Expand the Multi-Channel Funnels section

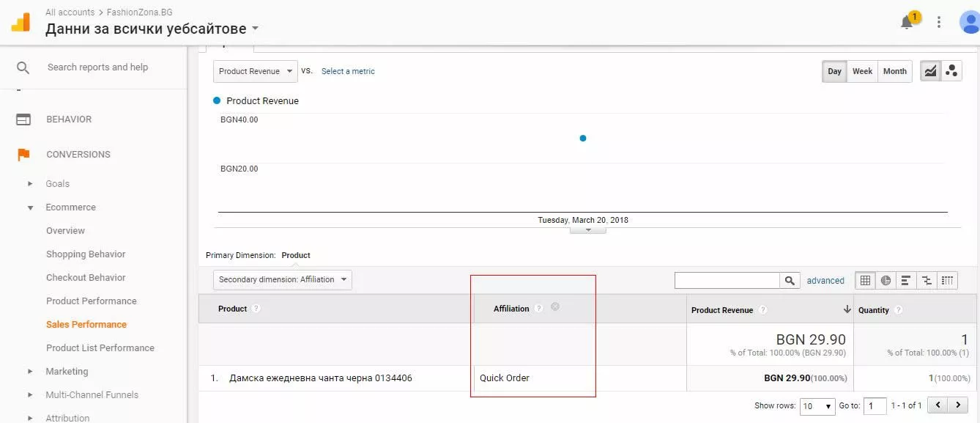click(x=30, y=395)
